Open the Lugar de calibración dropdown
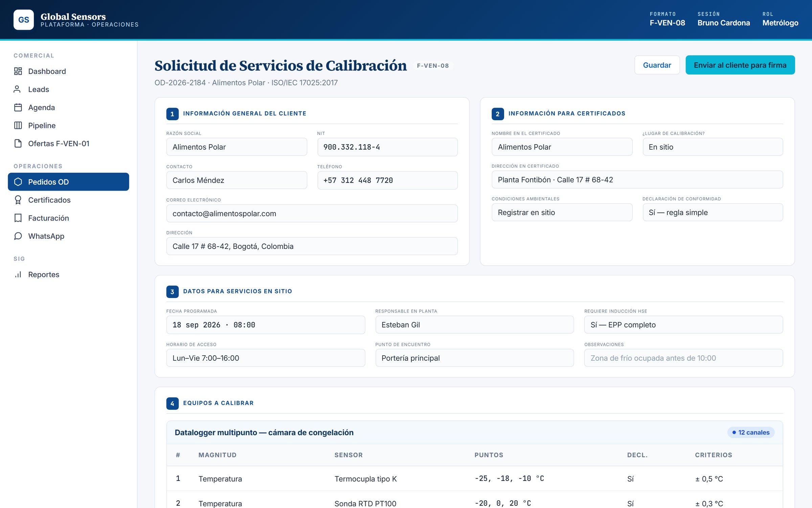Screen dimensions: 812x508 713,147
